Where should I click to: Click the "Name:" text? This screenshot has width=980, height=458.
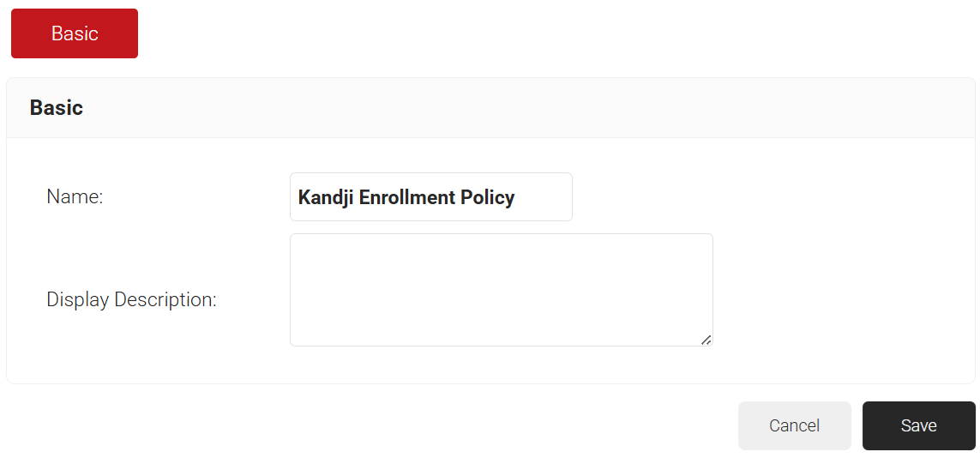point(75,197)
